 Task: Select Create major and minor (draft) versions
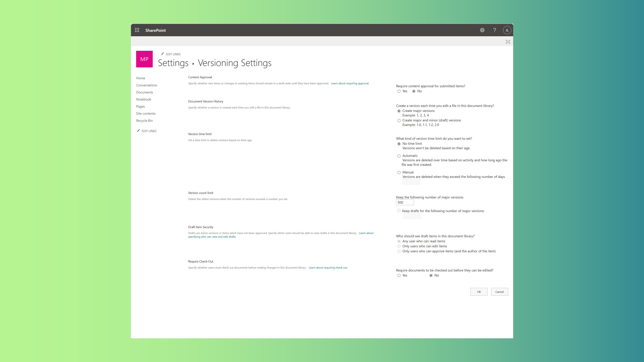(x=399, y=120)
